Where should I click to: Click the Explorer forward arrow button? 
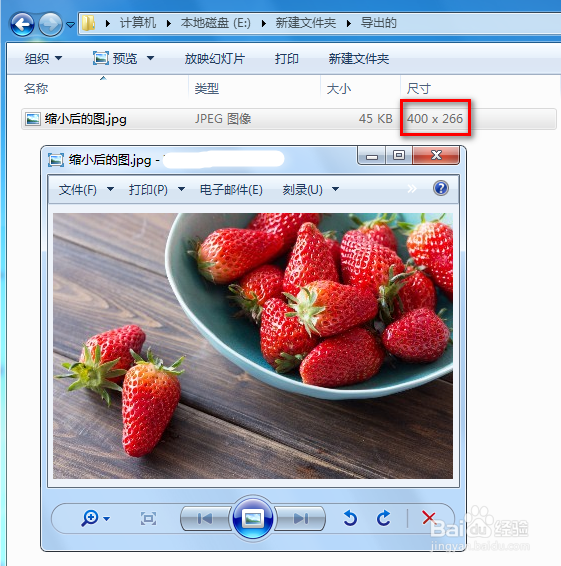pyautogui.click(x=50, y=25)
